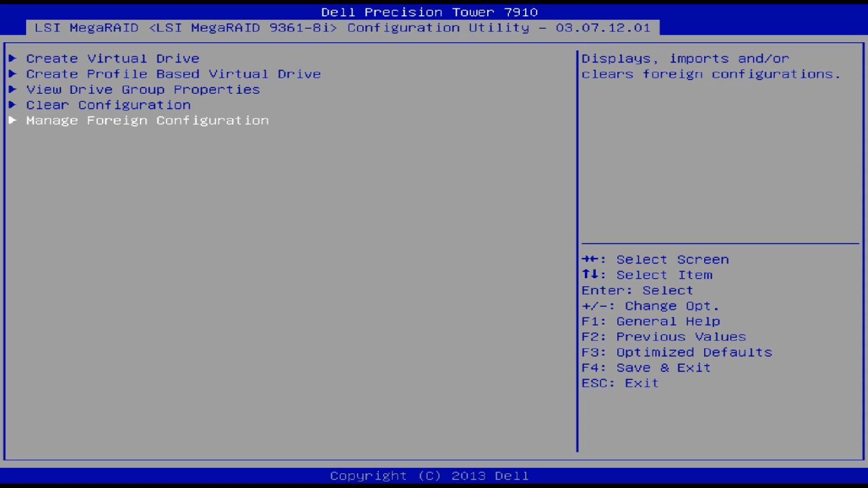Click the Enter: Select legend item
This screenshot has height=488, width=868.
(637, 290)
